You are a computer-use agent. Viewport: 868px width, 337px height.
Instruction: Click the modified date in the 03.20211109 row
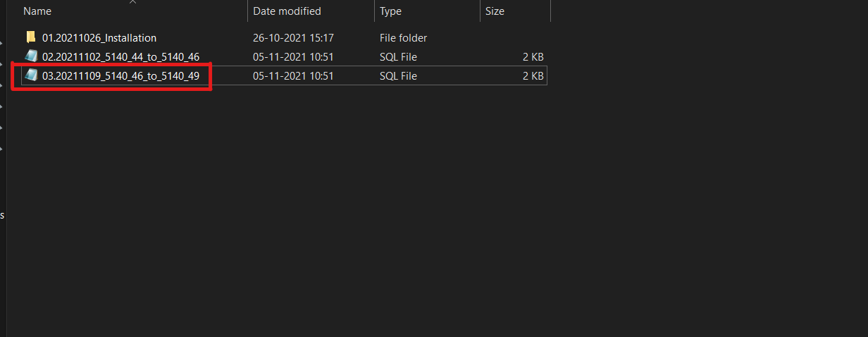tap(293, 75)
